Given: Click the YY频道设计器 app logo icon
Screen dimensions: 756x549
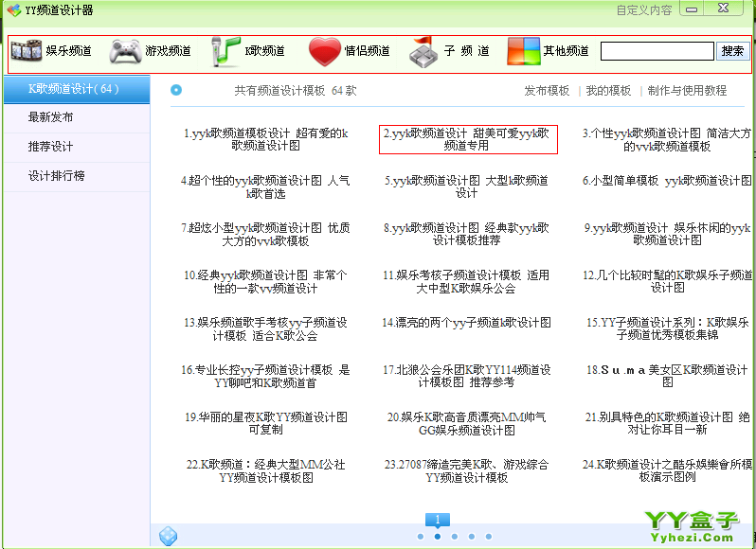Looking at the screenshot, I should tap(14, 9).
